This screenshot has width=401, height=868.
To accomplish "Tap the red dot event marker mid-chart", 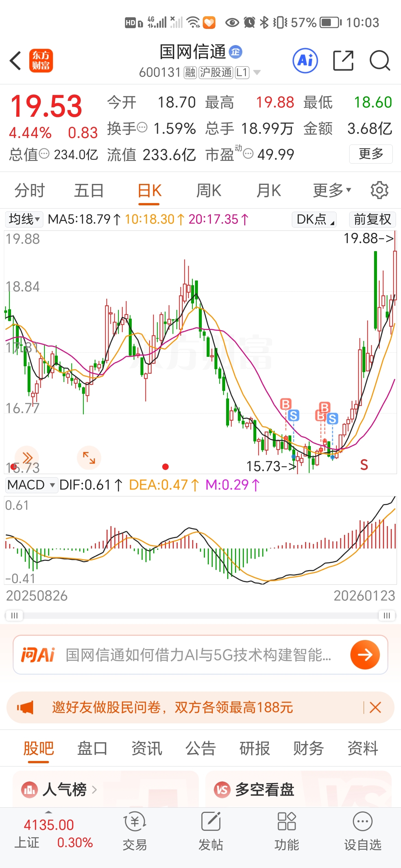I will [165, 467].
